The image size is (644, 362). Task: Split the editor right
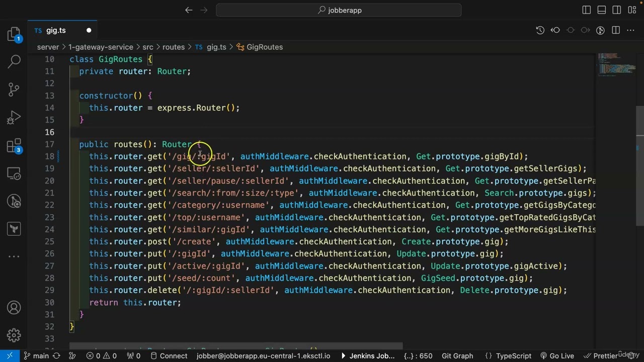[x=616, y=30]
